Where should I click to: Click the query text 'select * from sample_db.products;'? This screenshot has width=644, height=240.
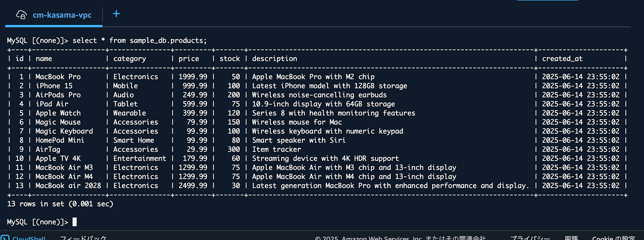pos(139,40)
